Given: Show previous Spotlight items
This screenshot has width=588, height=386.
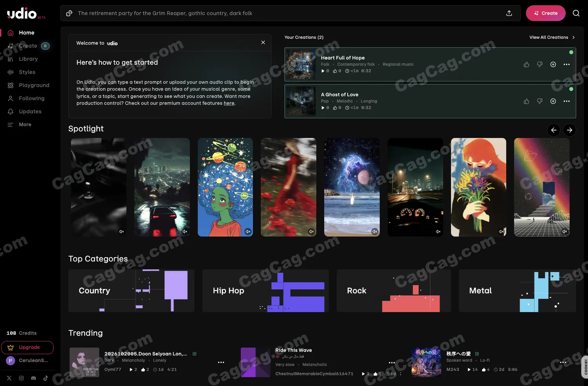Looking at the screenshot, I should tap(554, 130).
